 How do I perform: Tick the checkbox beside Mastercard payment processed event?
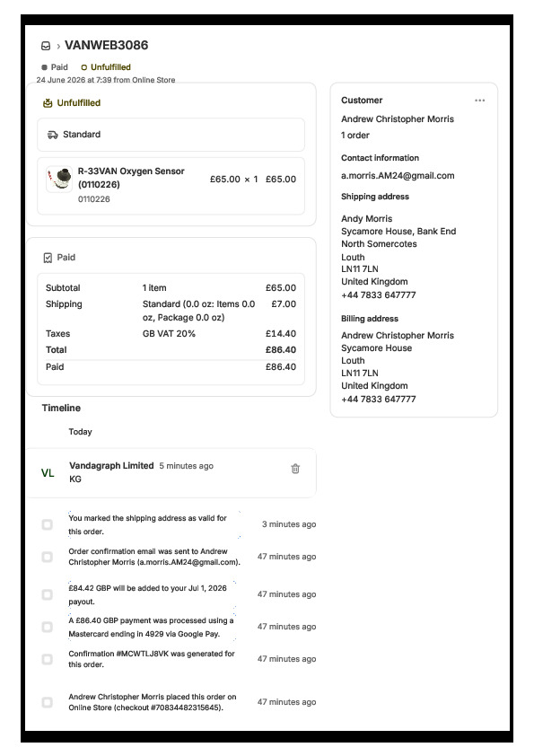pyautogui.click(x=48, y=627)
